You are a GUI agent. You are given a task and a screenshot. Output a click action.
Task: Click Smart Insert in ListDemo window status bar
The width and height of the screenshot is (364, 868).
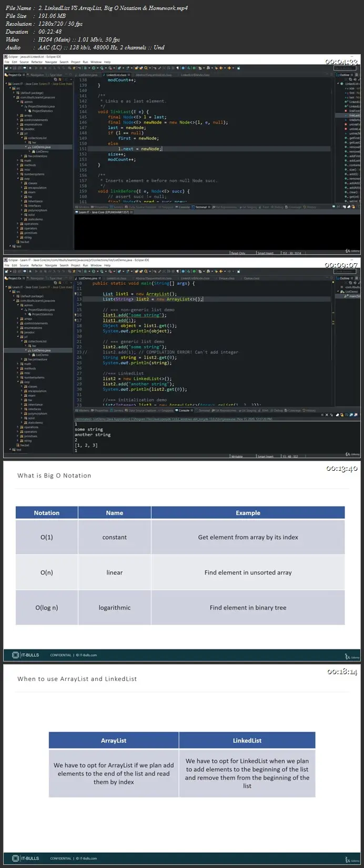pyautogui.click(x=265, y=456)
